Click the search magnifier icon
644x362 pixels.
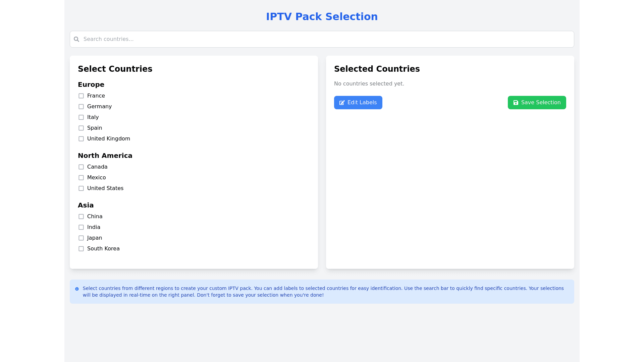click(76, 39)
